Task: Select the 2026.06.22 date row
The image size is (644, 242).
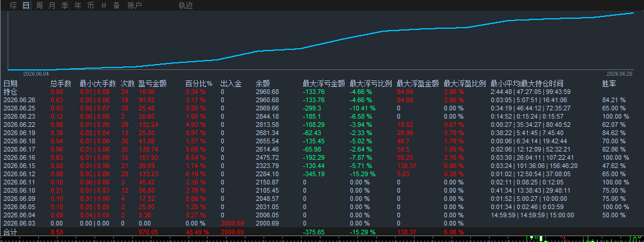Action: coord(19,125)
